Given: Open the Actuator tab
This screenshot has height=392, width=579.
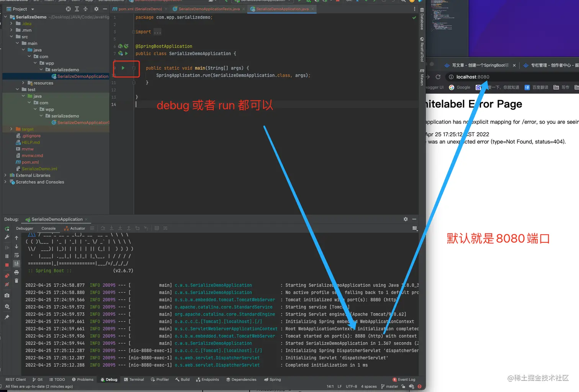Looking at the screenshot, I should pos(75,229).
